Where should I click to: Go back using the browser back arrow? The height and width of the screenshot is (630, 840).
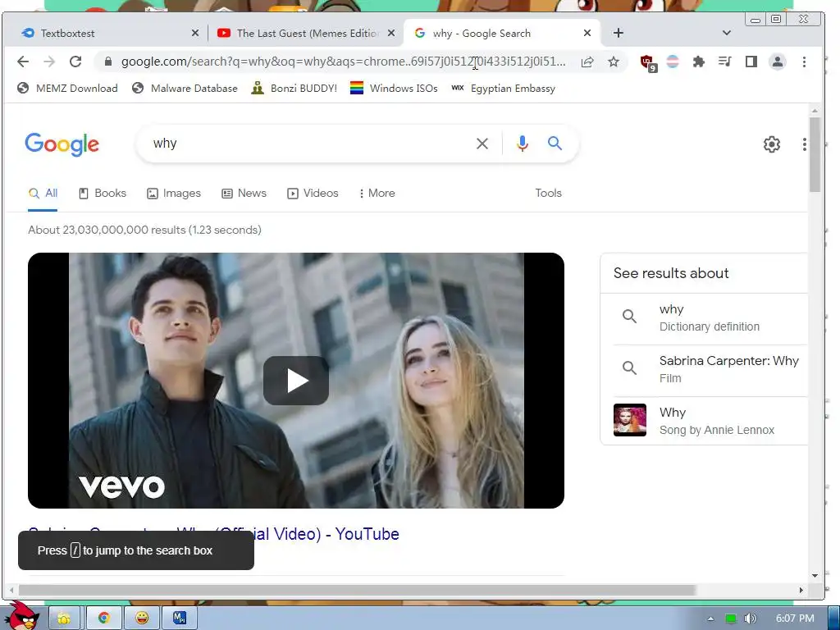click(x=23, y=62)
